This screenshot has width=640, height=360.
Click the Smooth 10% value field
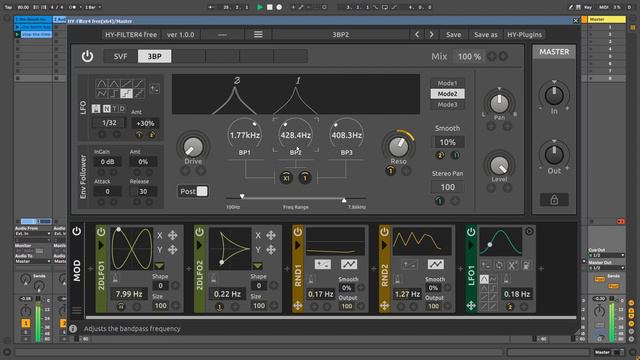pyautogui.click(x=447, y=142)
